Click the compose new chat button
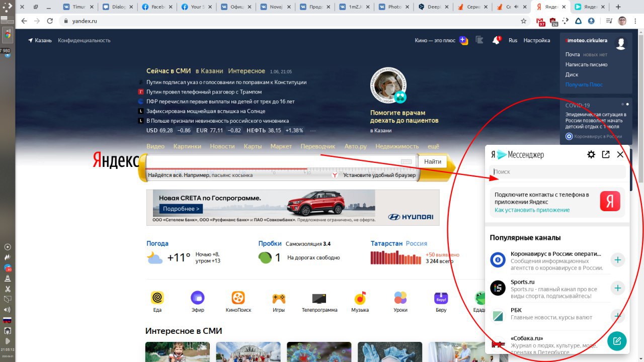 [x=617, y=341]
